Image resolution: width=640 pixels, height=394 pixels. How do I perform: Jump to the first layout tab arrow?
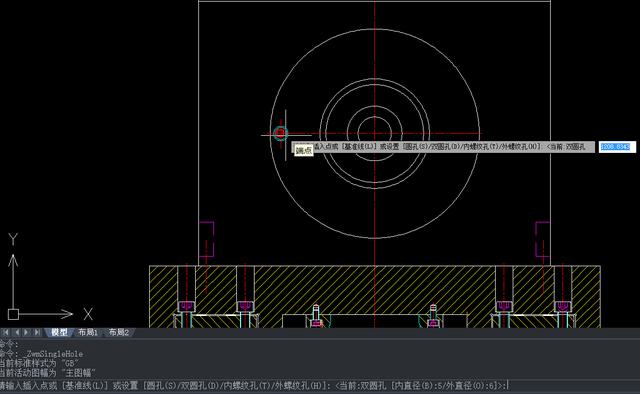coord(6,332)
